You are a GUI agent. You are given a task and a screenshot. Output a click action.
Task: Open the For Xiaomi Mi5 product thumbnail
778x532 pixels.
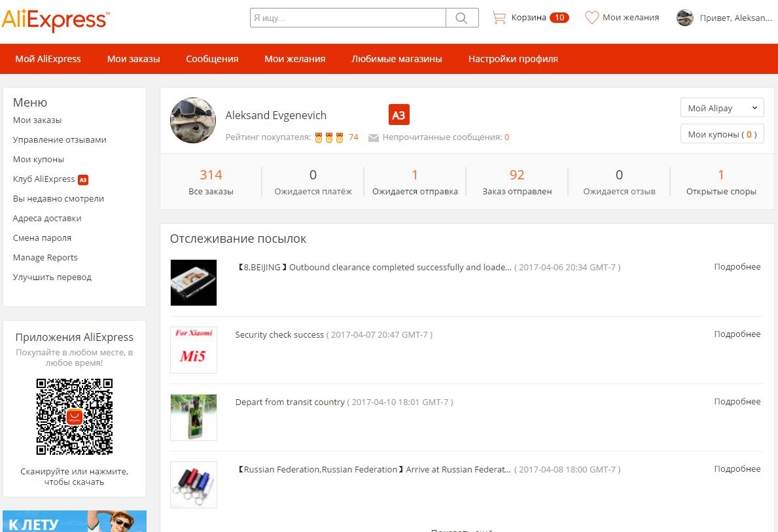pyautogui.click(x=194, y=350)
